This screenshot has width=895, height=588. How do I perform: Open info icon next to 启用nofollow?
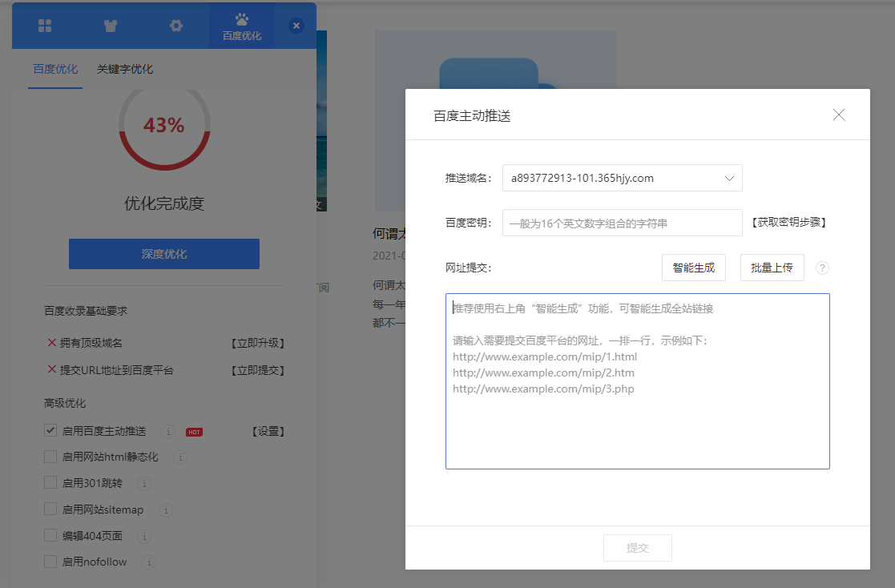(149, 562)
